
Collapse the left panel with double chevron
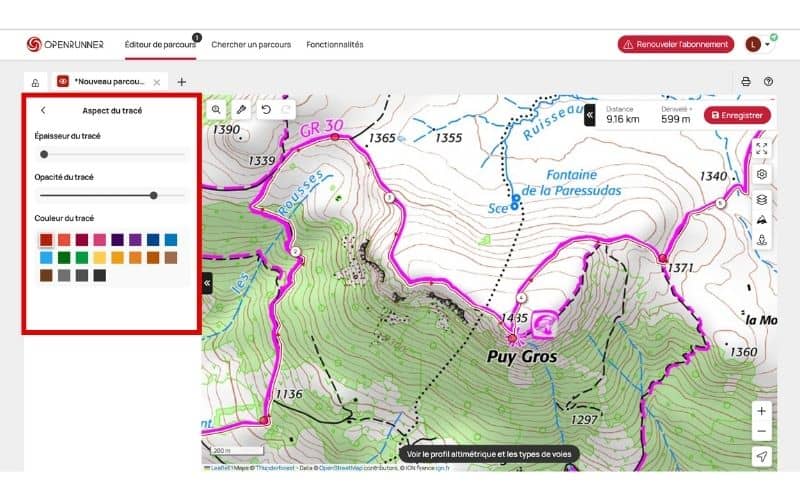pyautogui.click(x=207, y=283)
